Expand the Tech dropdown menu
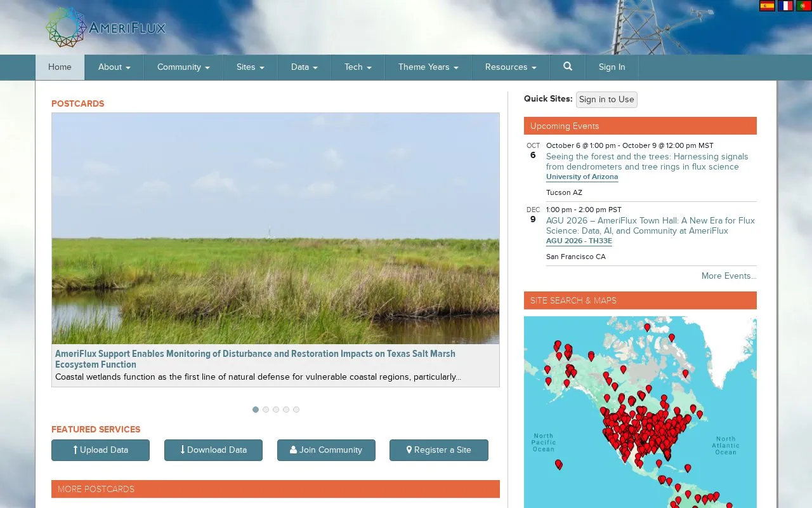812x508 pixels. coord(358,67)
